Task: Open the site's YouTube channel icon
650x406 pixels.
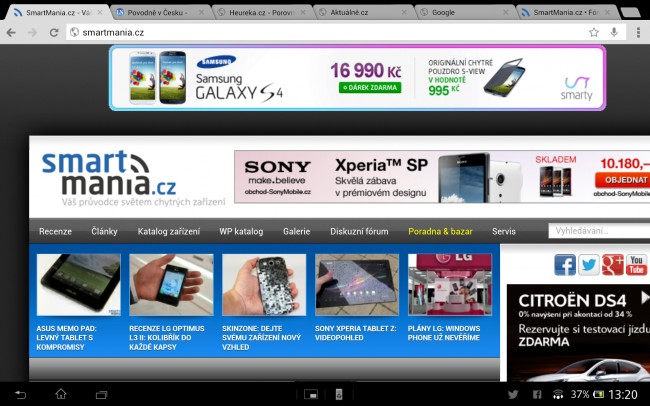Action: (x=636, y=265)
